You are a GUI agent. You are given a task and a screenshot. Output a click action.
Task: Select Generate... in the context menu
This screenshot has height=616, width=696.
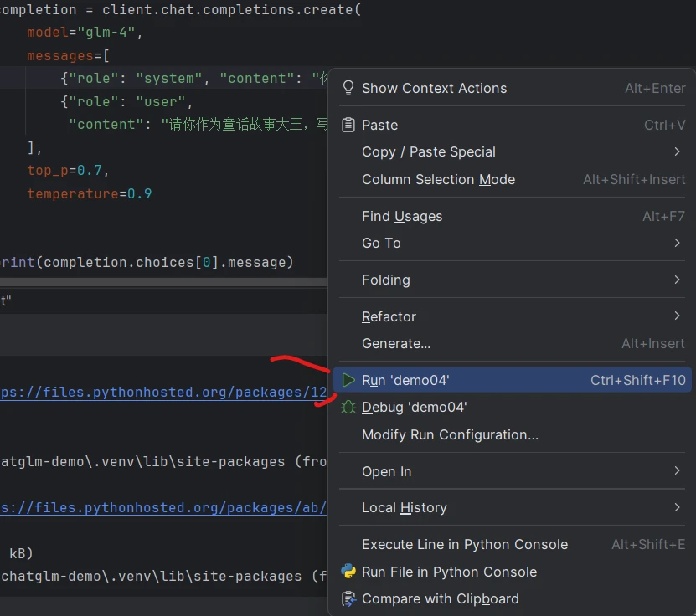396,343
